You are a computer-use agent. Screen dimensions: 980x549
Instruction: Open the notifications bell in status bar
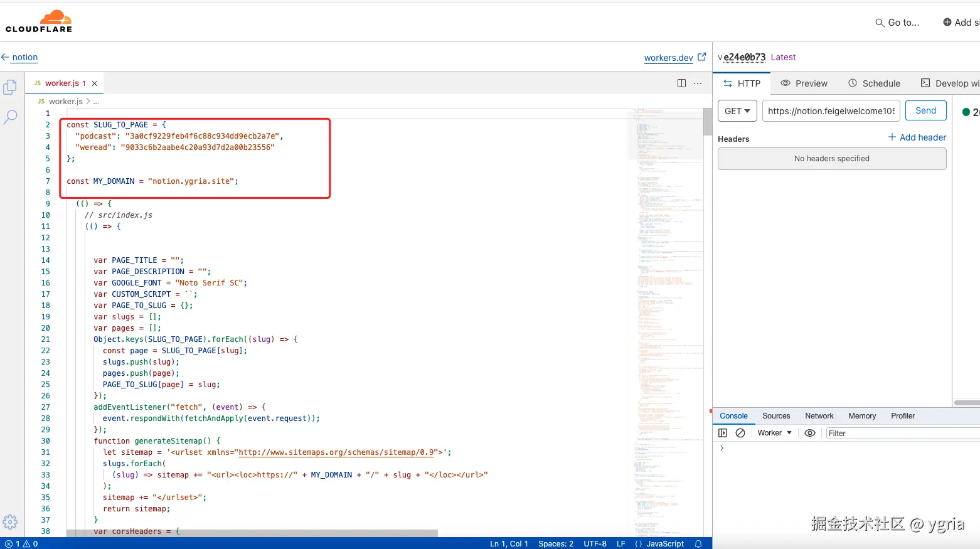(698, 544)
